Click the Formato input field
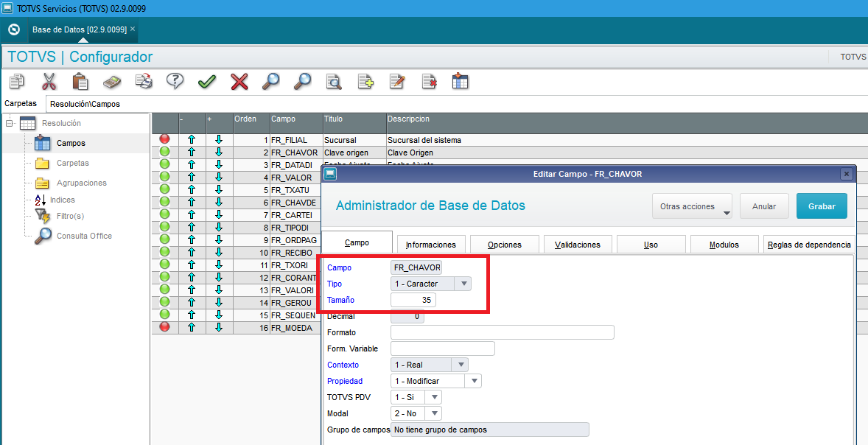Image resolution: width=868 pixels, height=445 pixels. pos(503,332)
